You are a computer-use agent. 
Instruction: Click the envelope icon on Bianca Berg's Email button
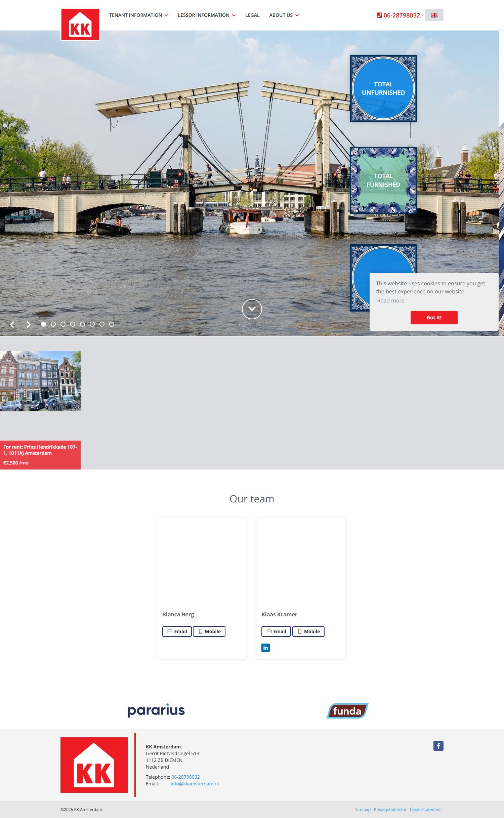coord(170,631)
